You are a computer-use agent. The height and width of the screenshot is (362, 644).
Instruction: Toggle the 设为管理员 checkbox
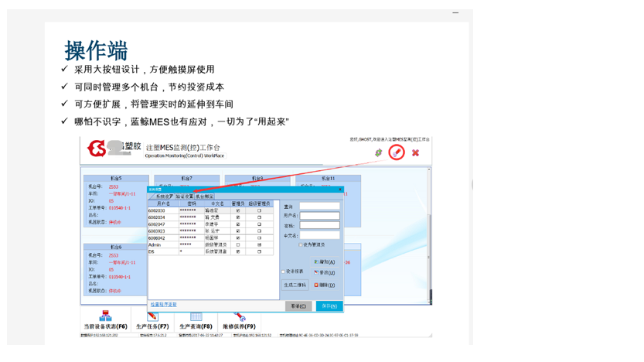tap(301, 245)
